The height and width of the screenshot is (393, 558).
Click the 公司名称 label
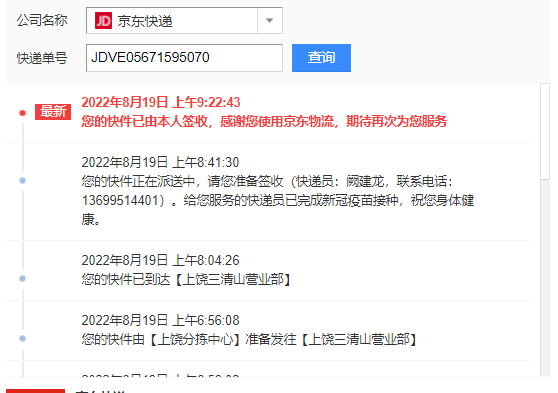pos(42,20)
